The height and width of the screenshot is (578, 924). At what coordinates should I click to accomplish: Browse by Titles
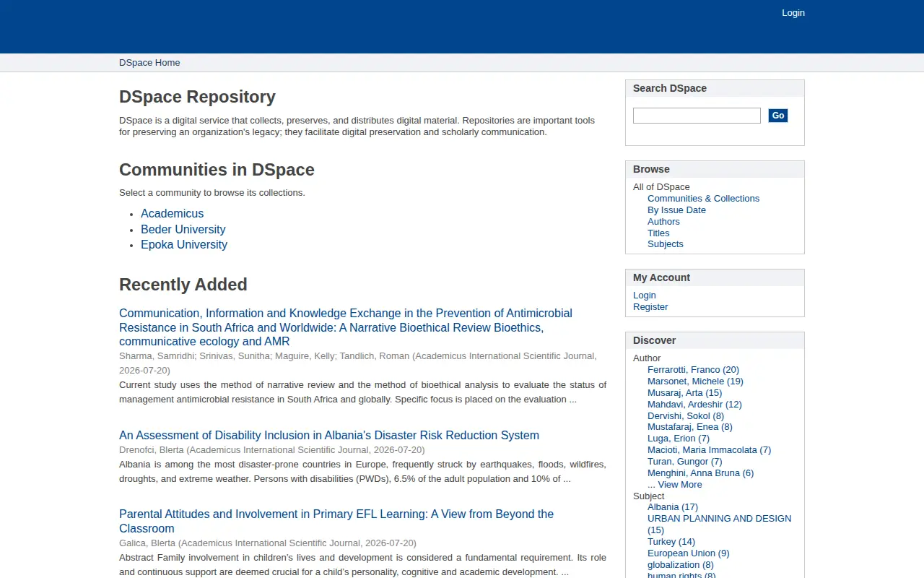click(x=658, y=233)
